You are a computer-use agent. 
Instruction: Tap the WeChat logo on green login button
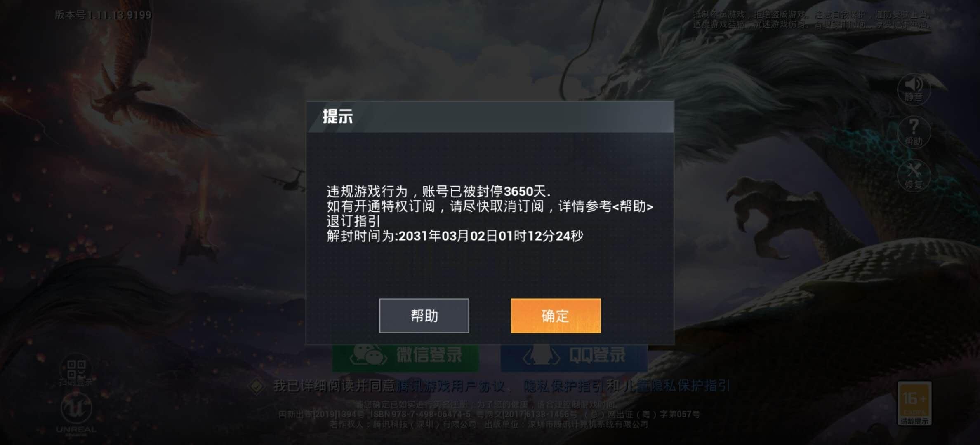point(367,355)
